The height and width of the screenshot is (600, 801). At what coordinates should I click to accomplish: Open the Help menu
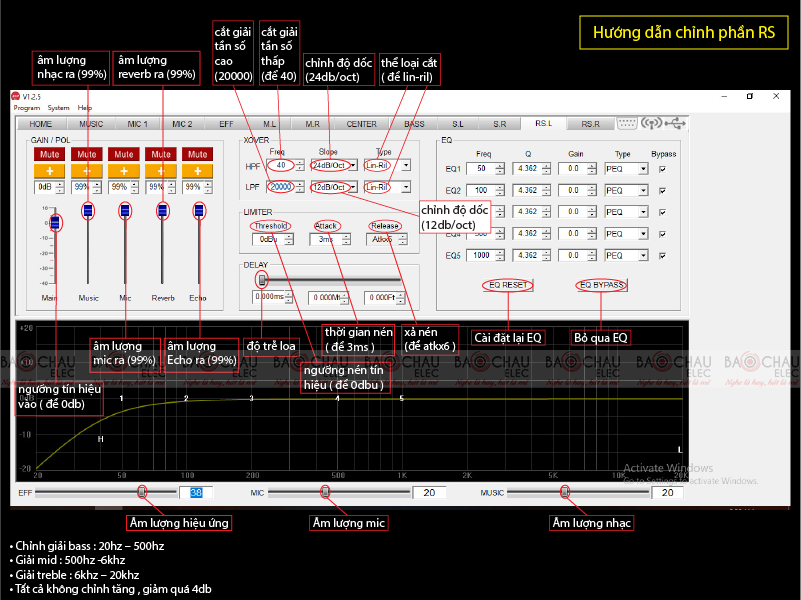pos(85,108)
